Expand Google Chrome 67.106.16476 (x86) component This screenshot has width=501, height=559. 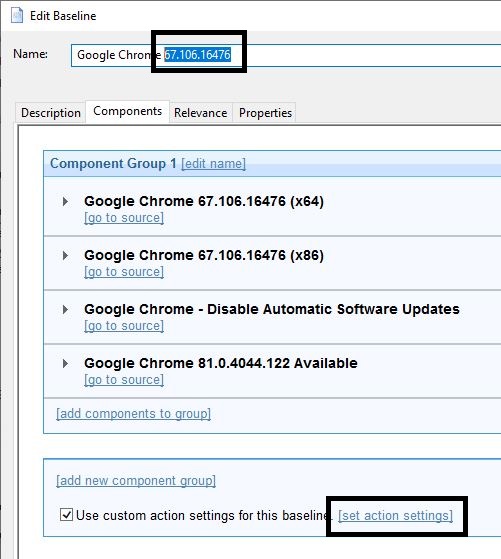click(x=65, y=255)
